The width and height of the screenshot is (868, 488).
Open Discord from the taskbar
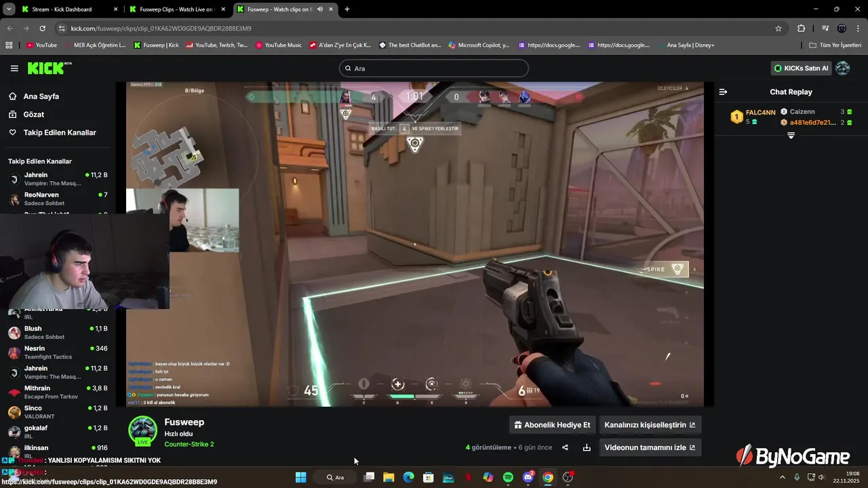tap(528, 477)
